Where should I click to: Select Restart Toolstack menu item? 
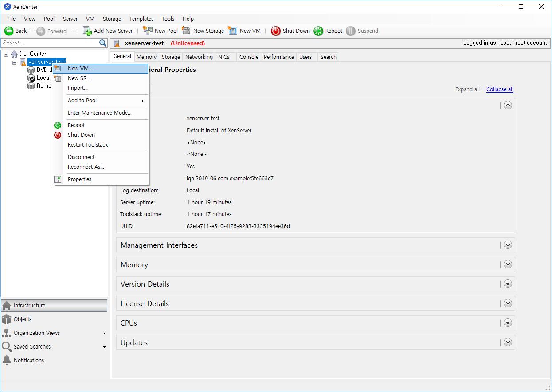point(100,145)
